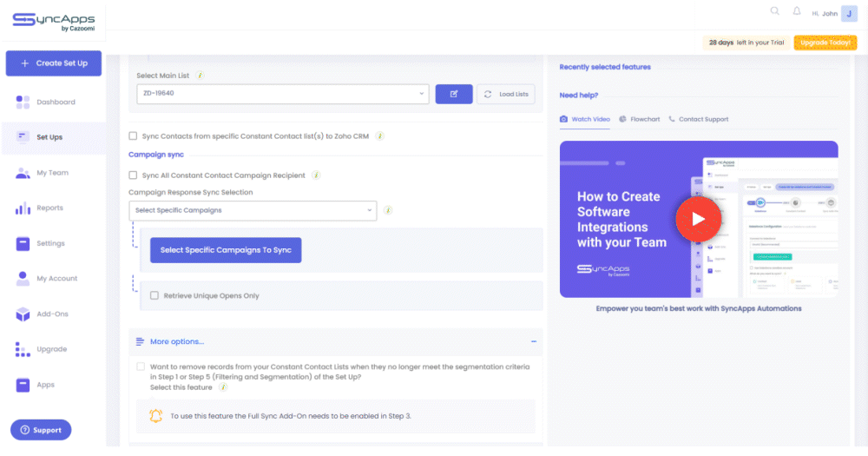
Task: Enable Sync Contacts from specific Constant Contact lists
Action: (x=133, y=135)
